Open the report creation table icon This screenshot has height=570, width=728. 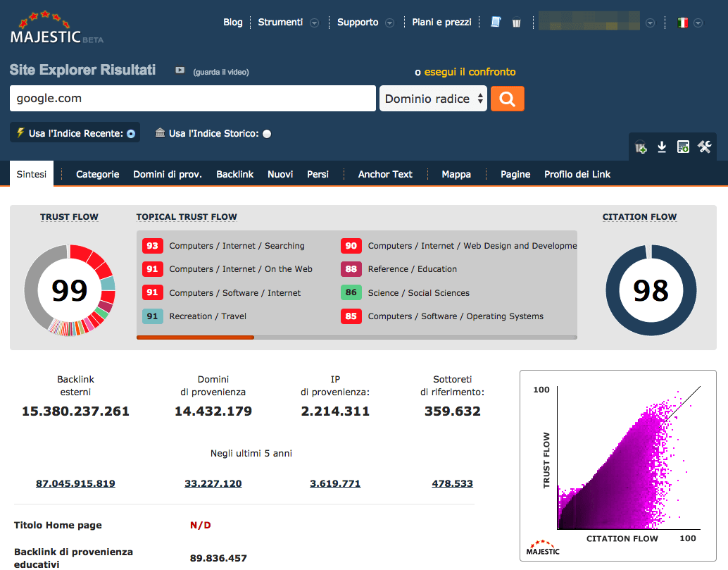683,147
